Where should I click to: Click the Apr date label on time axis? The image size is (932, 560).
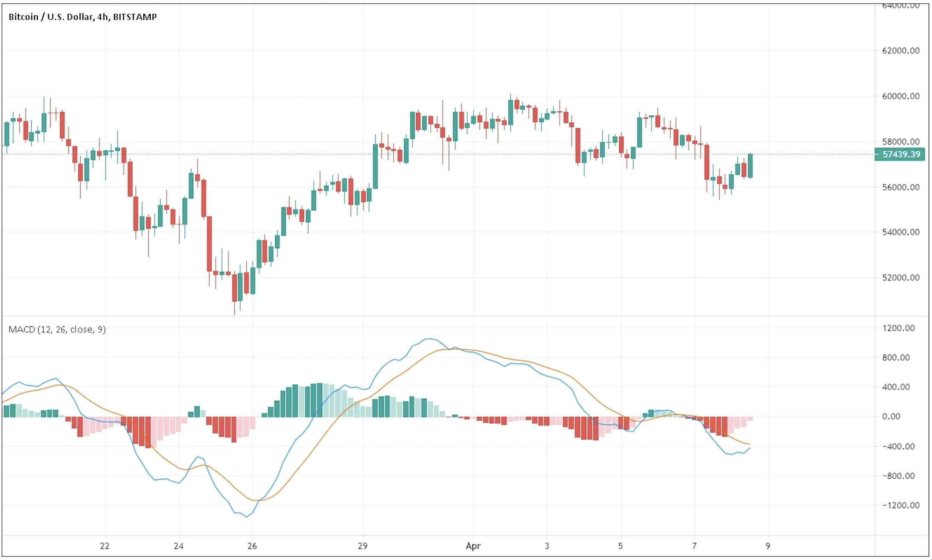(x=473, y=546)
